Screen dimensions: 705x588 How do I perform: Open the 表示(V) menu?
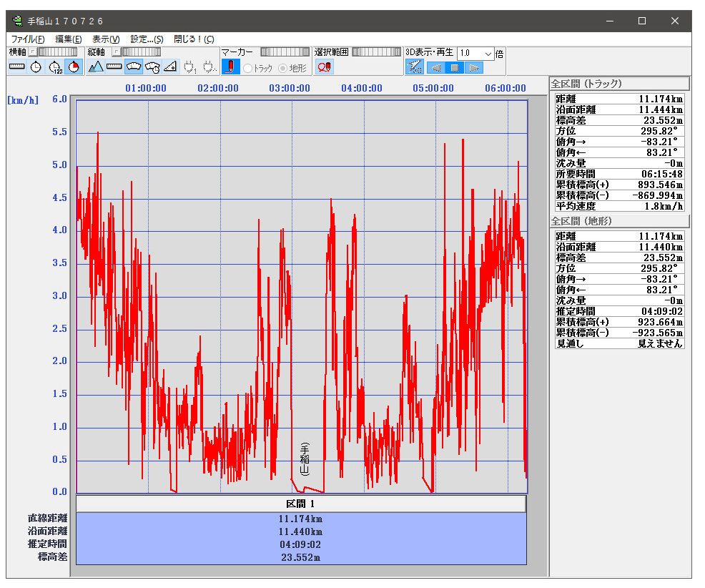point(106,39)
